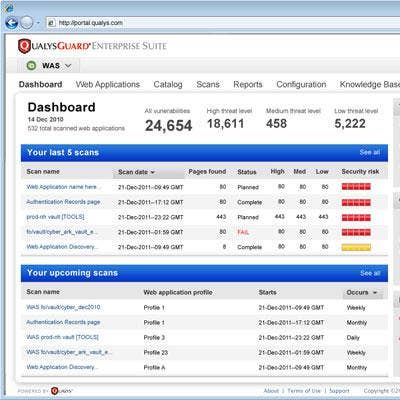
Task: Click the QualysGuard shield logo
Action: click(24, 46)
